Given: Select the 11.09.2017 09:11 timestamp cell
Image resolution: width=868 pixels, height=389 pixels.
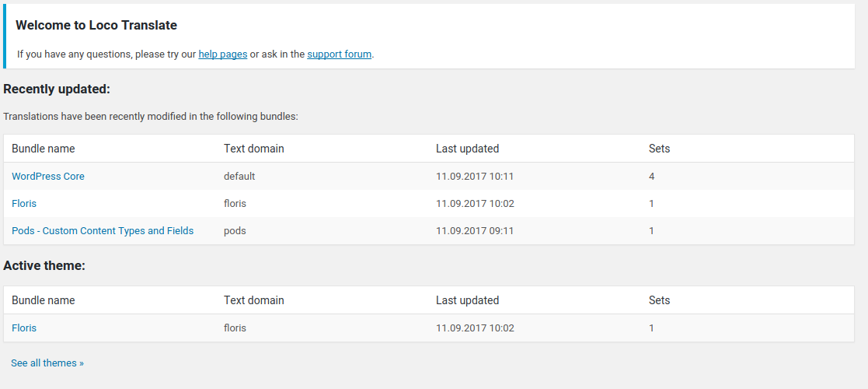Looking at the screenshot, I should pos(475,230).
